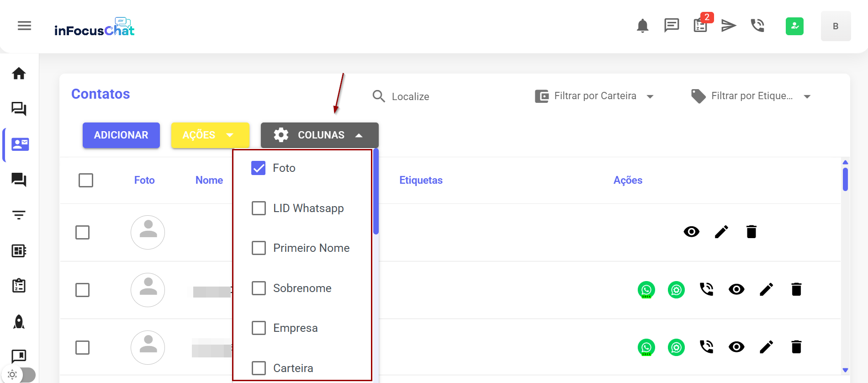Screen dimensions: 868x383
Task: Open rocket icon in sidebar
Action: coord(19,322)
